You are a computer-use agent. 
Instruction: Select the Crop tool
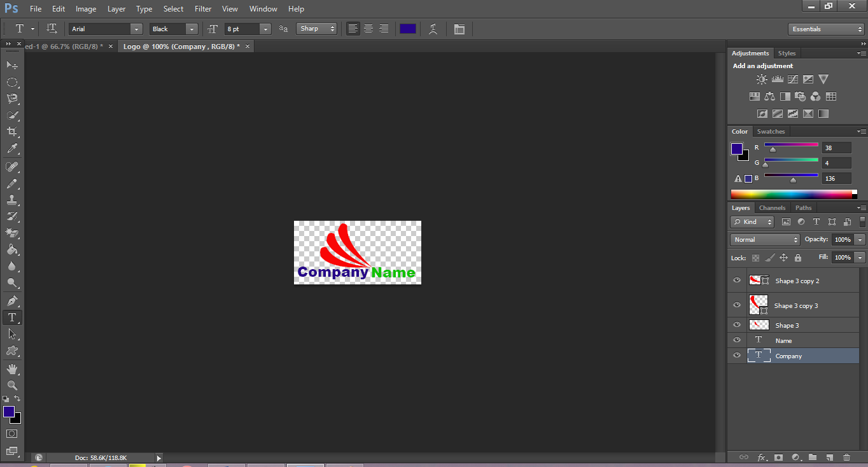point(12,132)
